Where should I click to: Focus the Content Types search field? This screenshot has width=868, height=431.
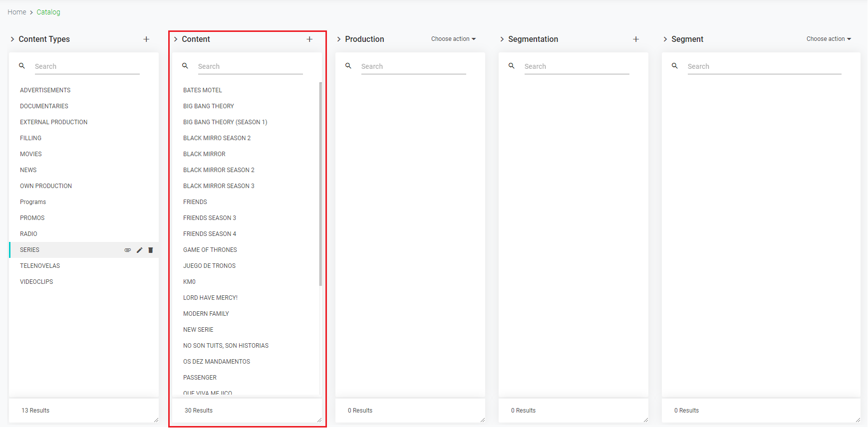tap(87, 66)
